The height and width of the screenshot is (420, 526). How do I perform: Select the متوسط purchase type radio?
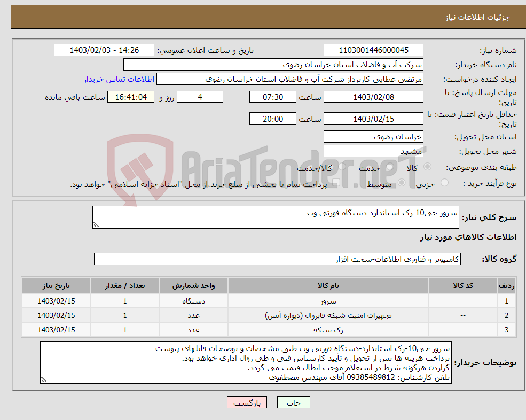pos(402,183)
